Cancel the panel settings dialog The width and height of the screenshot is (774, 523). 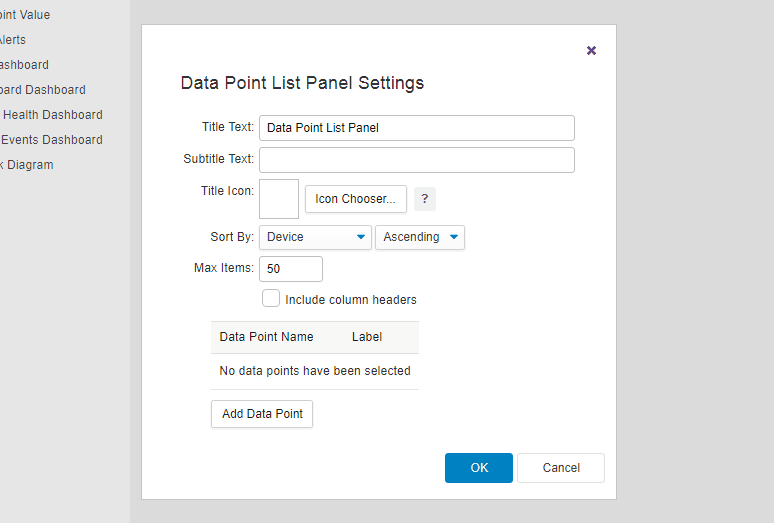[x=561, y=468]
